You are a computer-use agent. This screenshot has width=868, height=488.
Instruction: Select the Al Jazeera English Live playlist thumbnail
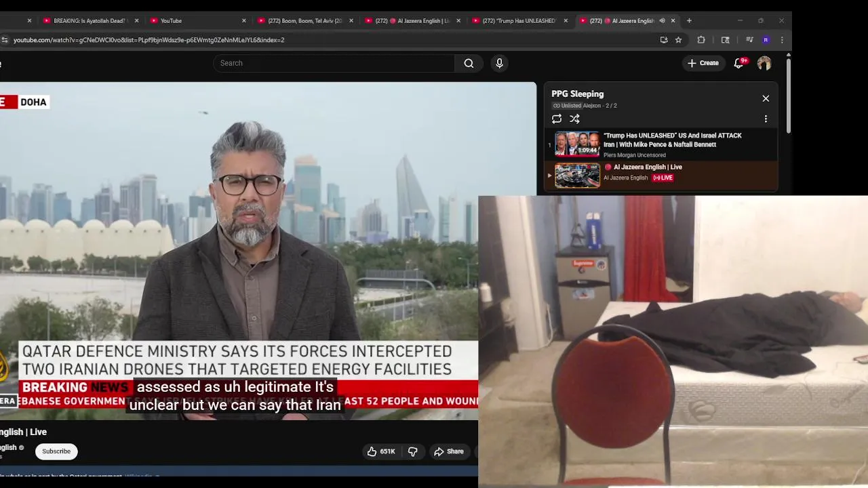pos(577,176)
